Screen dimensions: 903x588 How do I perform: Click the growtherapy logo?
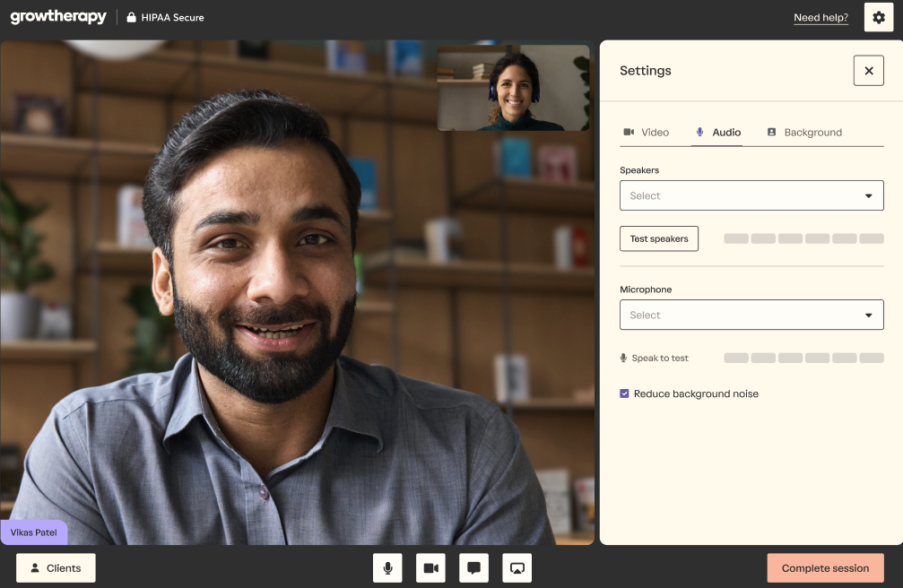click(x=58, y=17)
